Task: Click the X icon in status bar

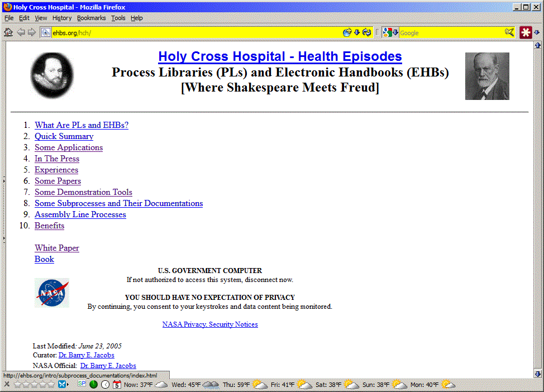Action: [x=7, y=384]
